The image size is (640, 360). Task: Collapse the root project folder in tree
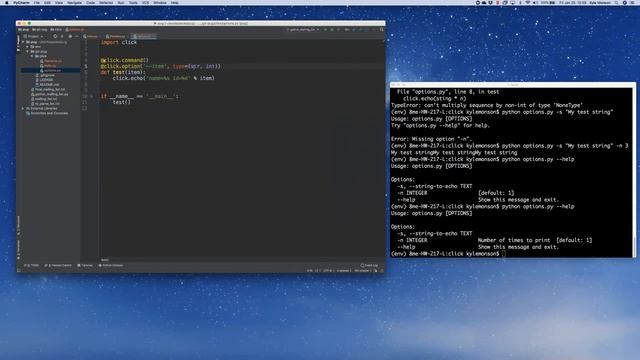coord(23,42)
